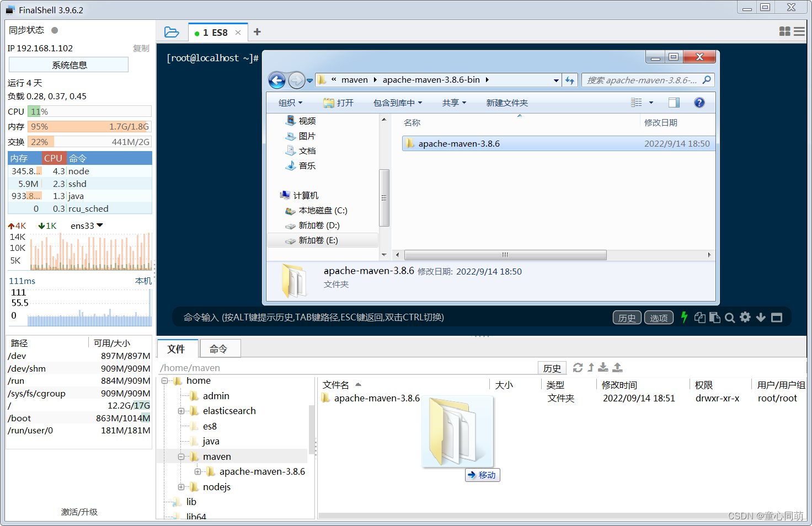
Task: Open recent locations dropdown arrow in Explorer
Action: (310, 80)
